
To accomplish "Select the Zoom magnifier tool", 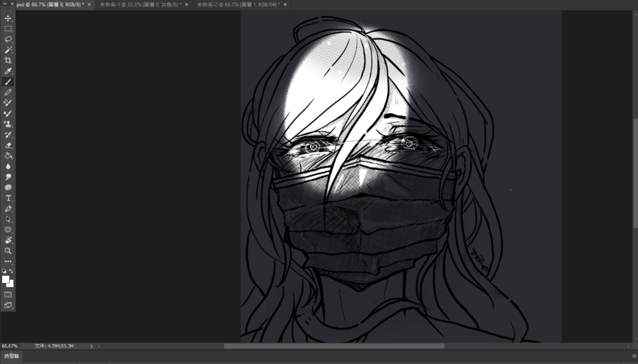I will tap(7, 251).
